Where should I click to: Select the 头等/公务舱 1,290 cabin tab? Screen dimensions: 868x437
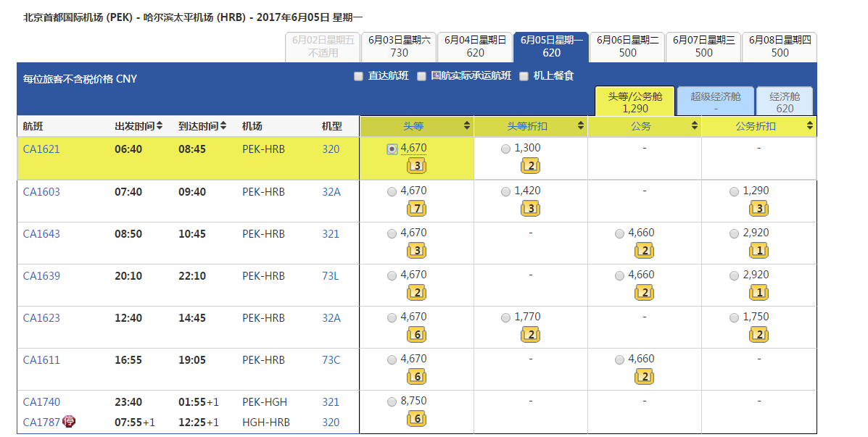tap(635, 101)
